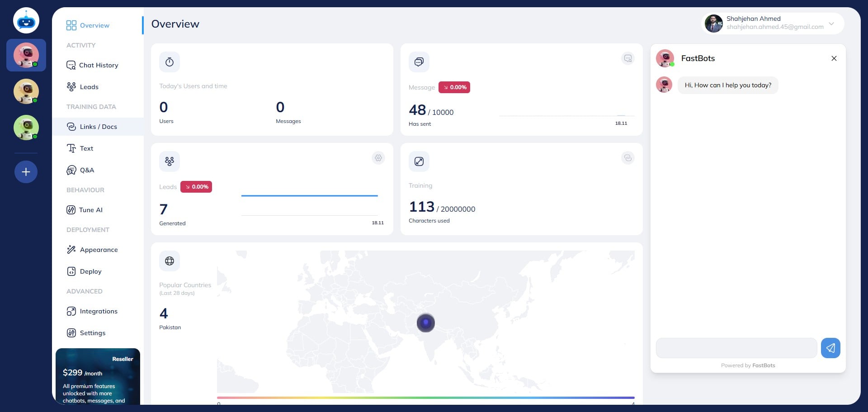Click the links icon on Training card
The image size is (868, 412).
(627, 158)
